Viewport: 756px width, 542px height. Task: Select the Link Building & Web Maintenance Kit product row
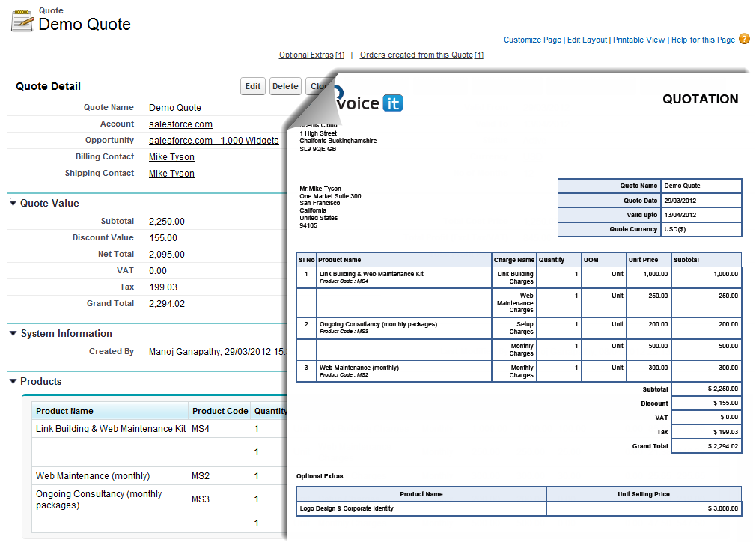point(159,429)
